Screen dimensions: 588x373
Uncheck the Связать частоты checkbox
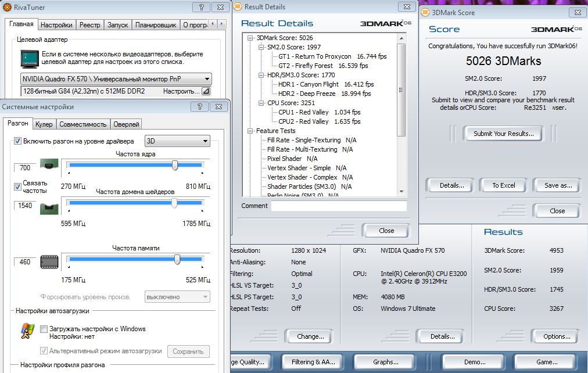pos(17,186)
